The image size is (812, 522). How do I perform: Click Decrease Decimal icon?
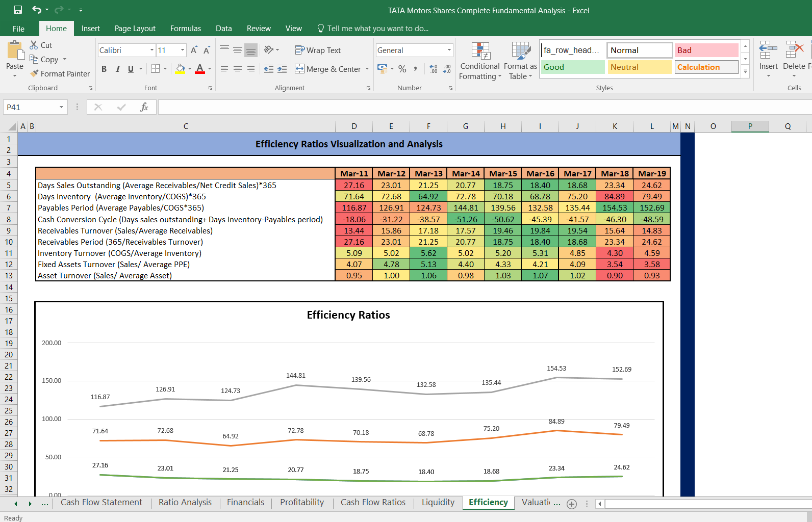click(x=447, y=68)
